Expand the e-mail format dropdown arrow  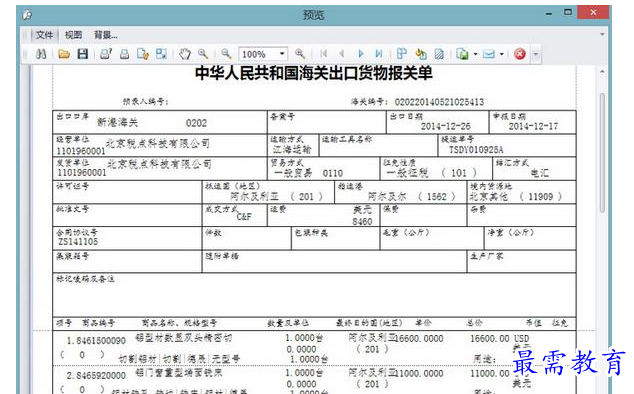pos(502,54)
